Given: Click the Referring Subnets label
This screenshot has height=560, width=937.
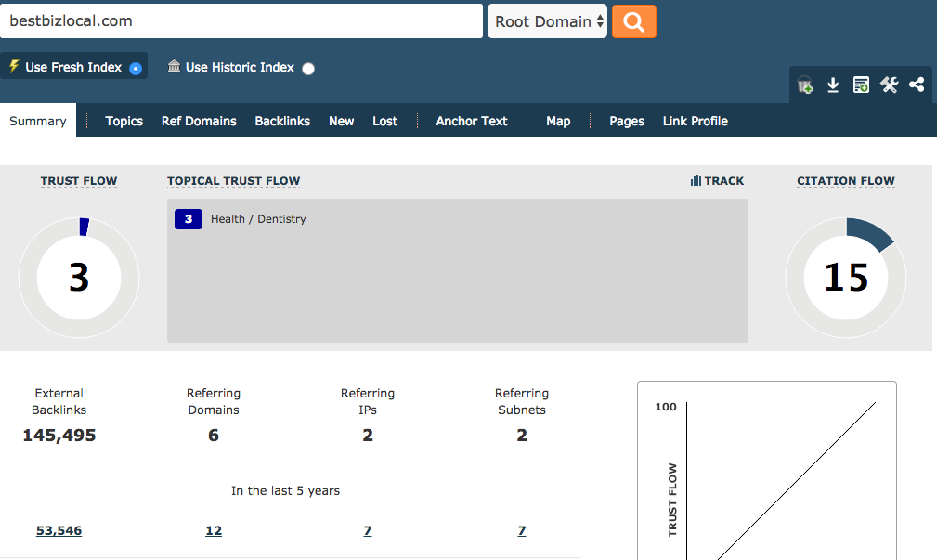Looking at the screenshot, I should [x=522, y=401].
